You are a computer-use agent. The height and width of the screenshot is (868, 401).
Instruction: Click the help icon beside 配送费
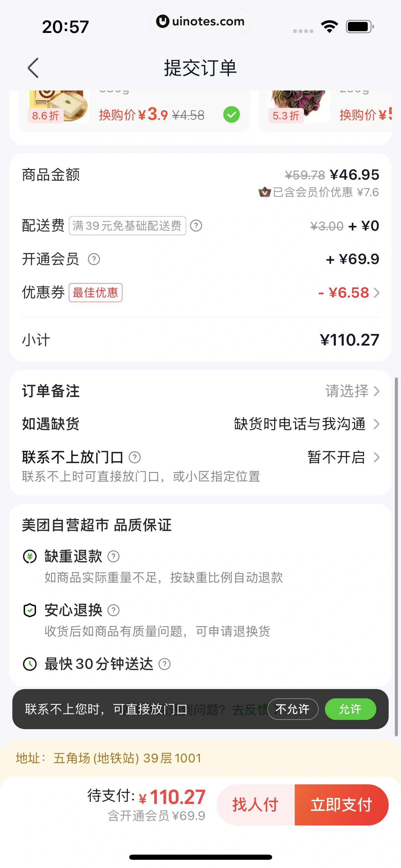click(x=196, y=226)
